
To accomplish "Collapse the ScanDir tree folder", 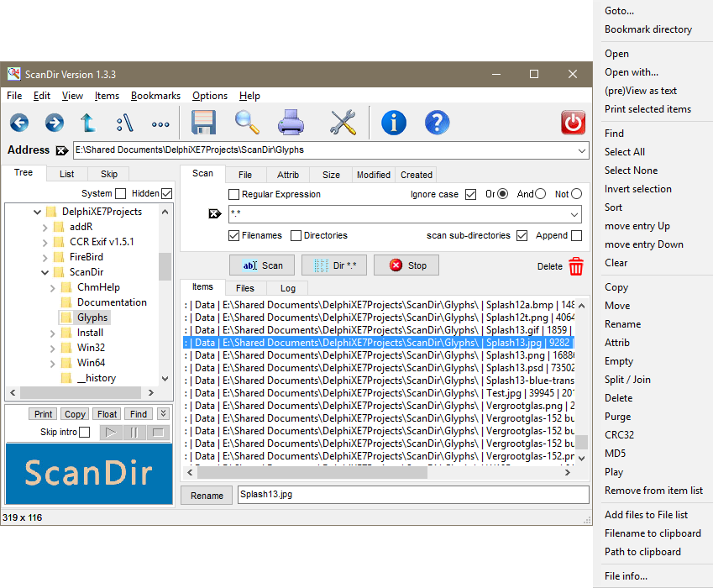I will [x=45, y=272].
